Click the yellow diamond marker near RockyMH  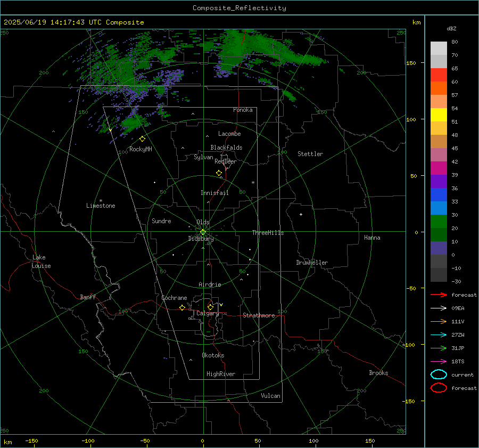click(x=142, y=139)
